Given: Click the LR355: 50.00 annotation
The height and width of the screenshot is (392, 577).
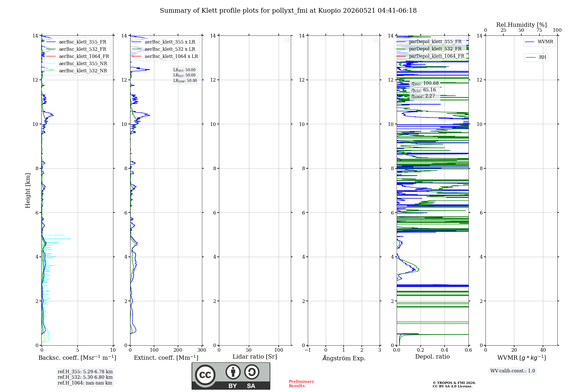Looking at the screenshot, I should click(184, 70).
